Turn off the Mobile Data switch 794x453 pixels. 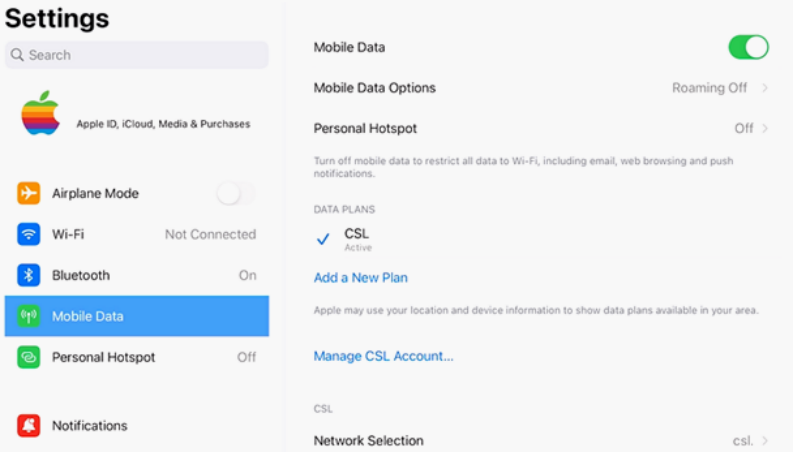(x=748, y=47)
